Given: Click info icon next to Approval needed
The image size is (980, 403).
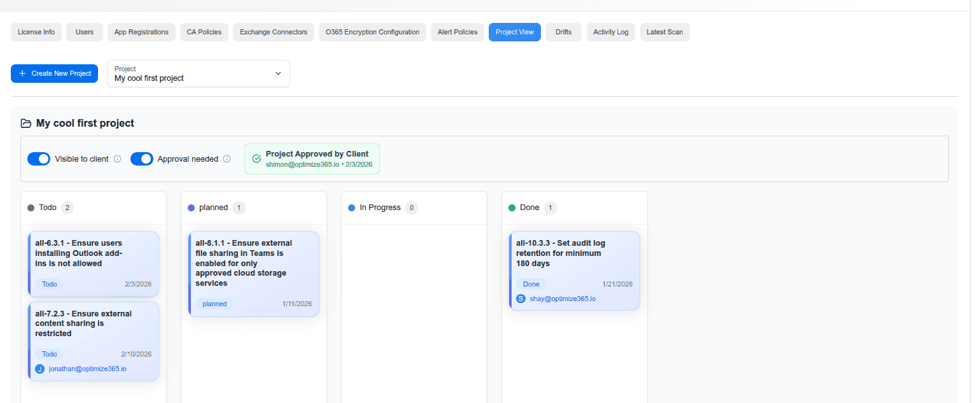Looking at the screenshot, I should [x=227, y=159].
